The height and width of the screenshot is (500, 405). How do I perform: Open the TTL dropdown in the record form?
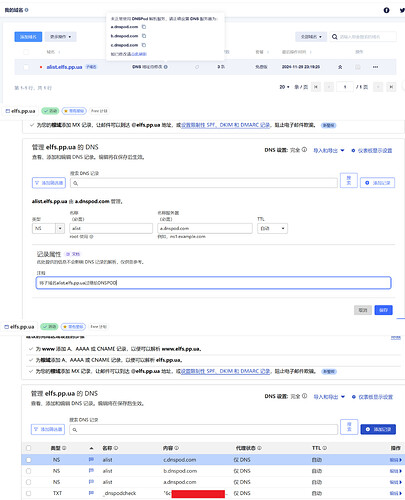tap(272, 228)
